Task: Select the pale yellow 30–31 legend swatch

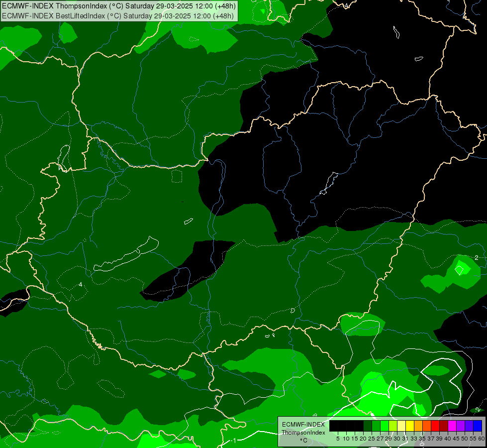Action: tap(401, 426)
